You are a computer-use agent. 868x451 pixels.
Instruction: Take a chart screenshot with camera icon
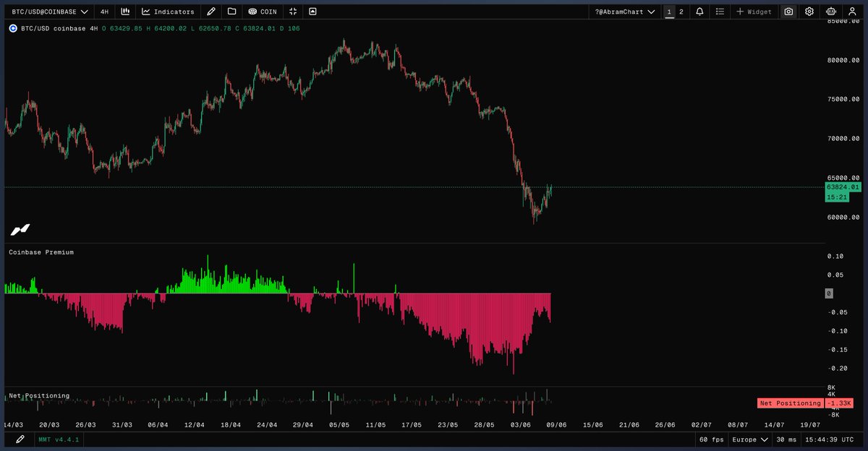(788, 12)
